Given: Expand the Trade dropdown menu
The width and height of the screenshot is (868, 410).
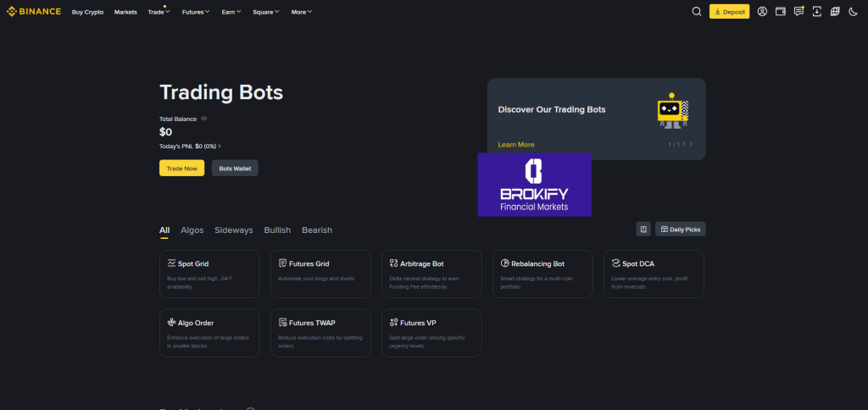Looking at the screenshot, I should 158,12.
